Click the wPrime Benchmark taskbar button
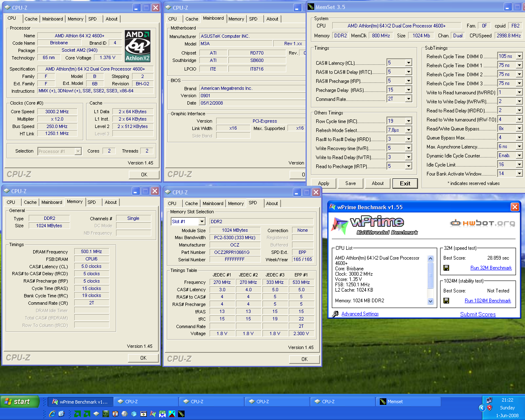The height and width of the screenshot is (420, 525). tap(80, 402)
